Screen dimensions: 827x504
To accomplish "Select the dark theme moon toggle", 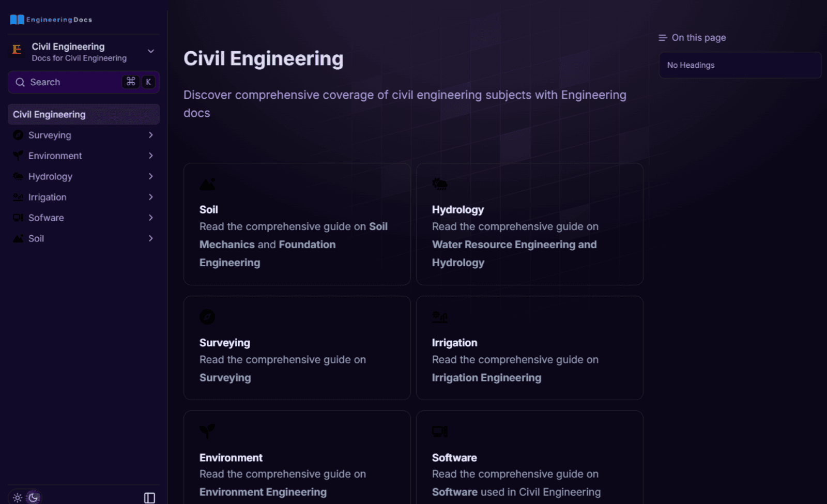I will pos(33,498).
